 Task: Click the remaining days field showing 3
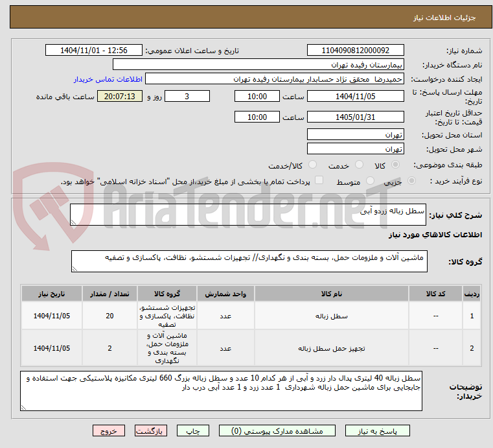tap(187, 96)
